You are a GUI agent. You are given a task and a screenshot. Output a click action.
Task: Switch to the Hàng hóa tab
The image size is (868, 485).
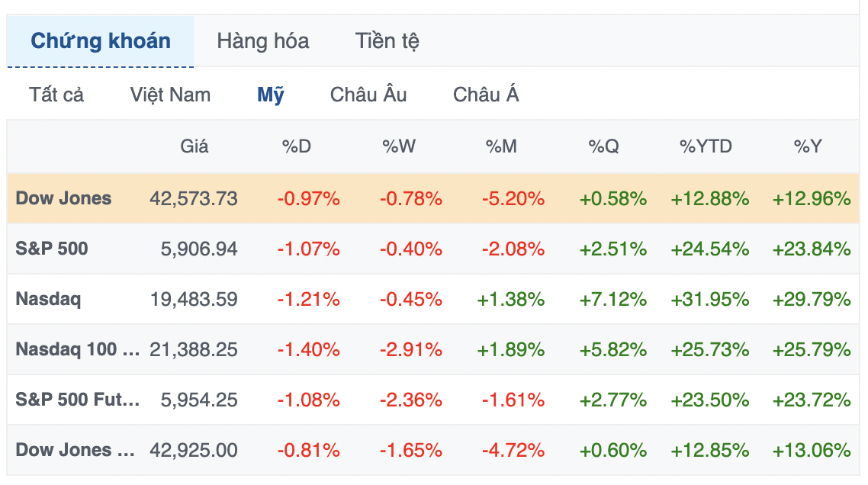pyautogui.click(x=262, y=41)
